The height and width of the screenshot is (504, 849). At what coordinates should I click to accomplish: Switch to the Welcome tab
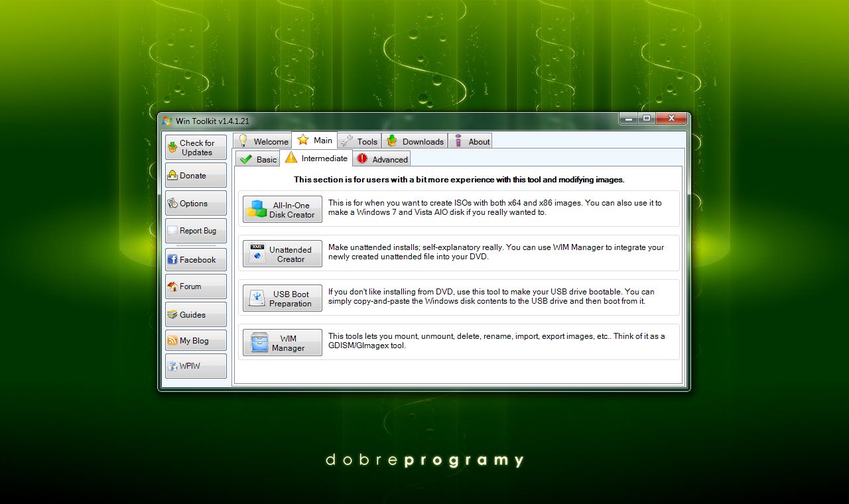[263, 141]
